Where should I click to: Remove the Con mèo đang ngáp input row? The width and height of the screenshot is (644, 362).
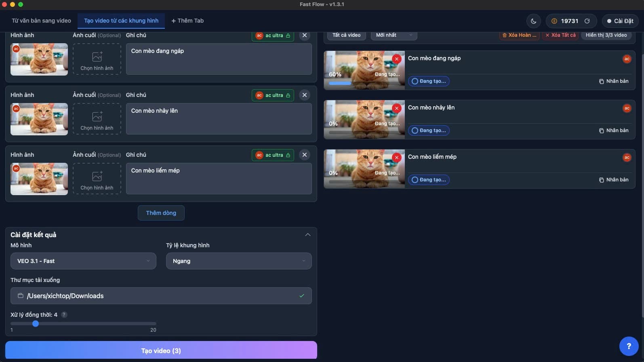pos(305,36)
